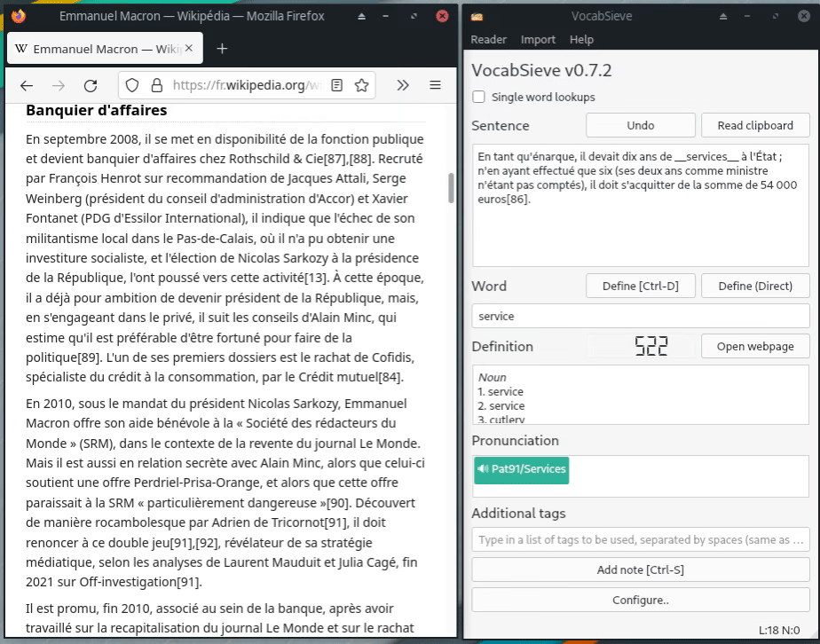Open a new browser tab

[x=222, y=49]
